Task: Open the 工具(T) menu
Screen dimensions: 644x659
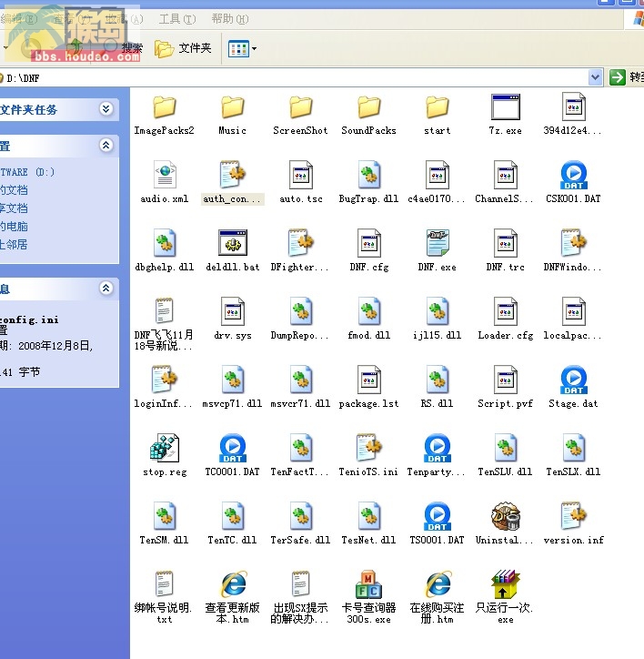Action: coord(177,19)
